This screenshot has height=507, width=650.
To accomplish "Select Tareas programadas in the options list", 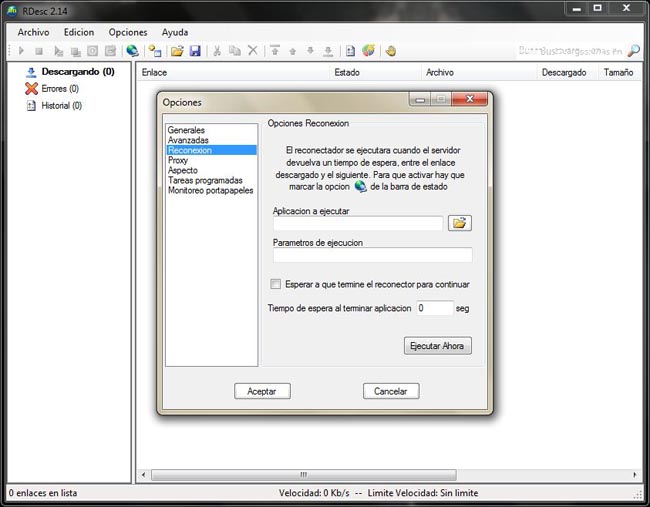I will coord(205,180).
